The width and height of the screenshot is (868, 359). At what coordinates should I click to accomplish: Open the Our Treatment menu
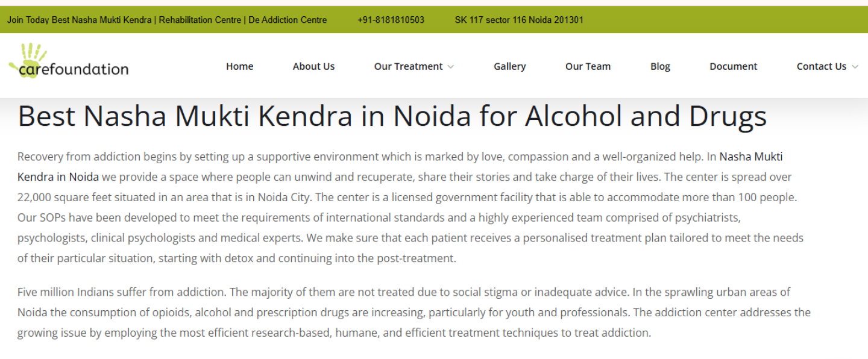[408, 66]
